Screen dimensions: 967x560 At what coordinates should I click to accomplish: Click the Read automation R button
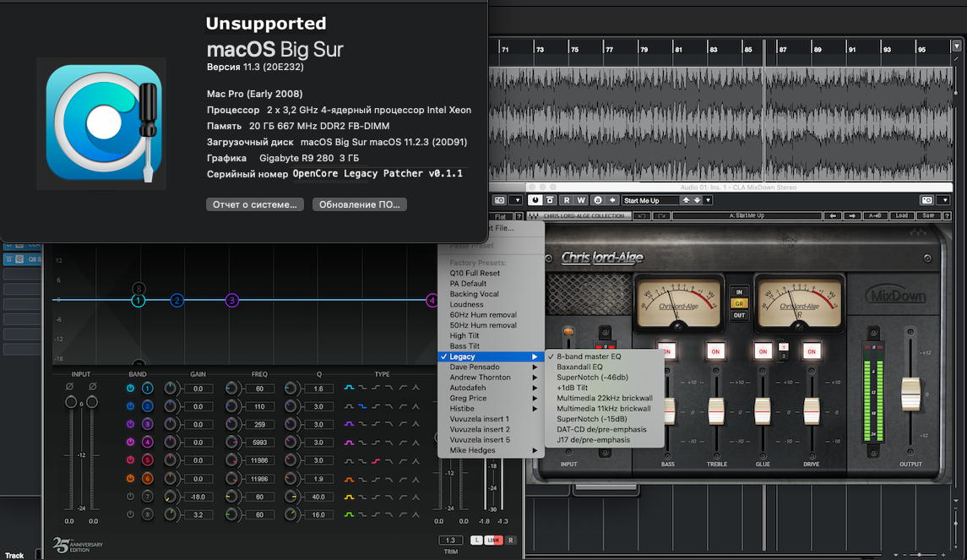(567, 200)
